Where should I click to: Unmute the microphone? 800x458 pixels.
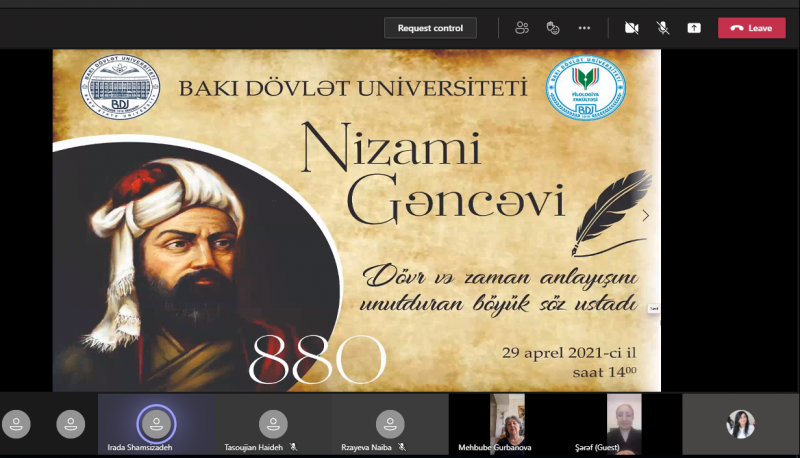point(663,28)
